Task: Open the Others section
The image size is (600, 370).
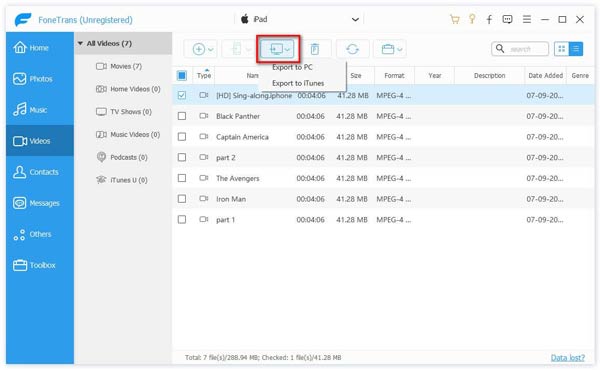Action: point(40,234)
